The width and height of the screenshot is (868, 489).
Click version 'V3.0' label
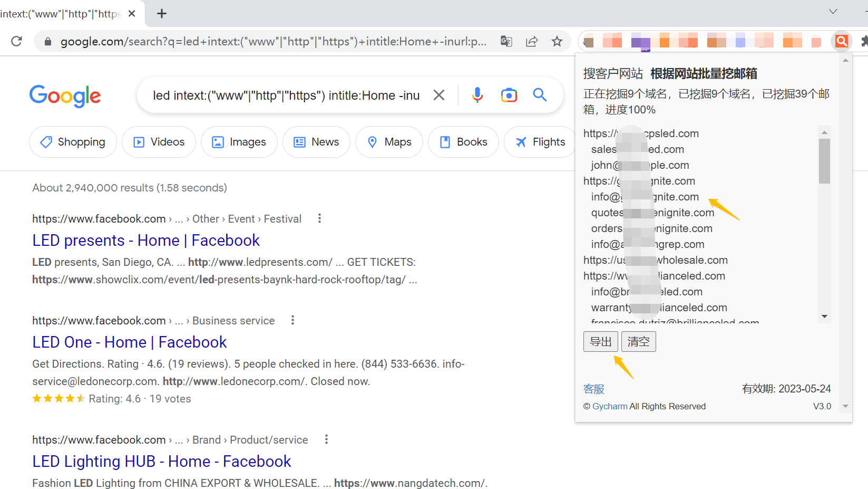[x=822, y=406]
